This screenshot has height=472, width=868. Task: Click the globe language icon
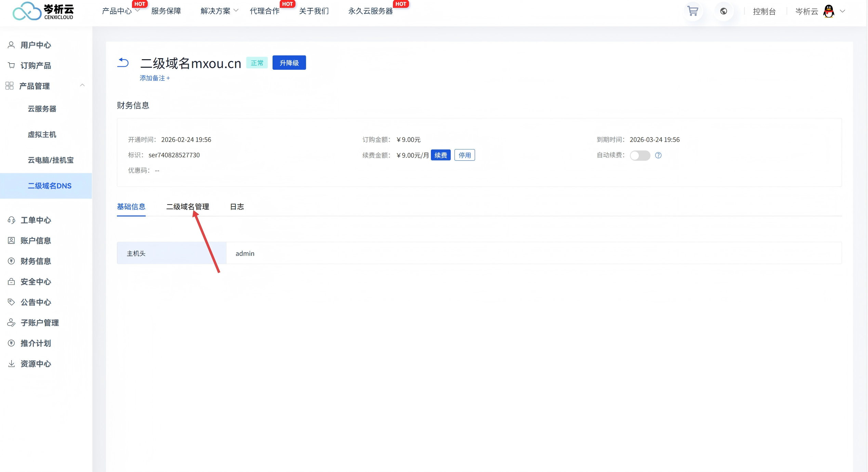click(723, 11)
